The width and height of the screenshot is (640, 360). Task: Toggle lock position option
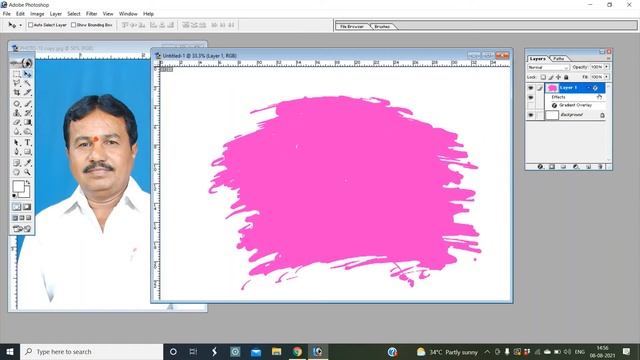click(x=558, y=77)
